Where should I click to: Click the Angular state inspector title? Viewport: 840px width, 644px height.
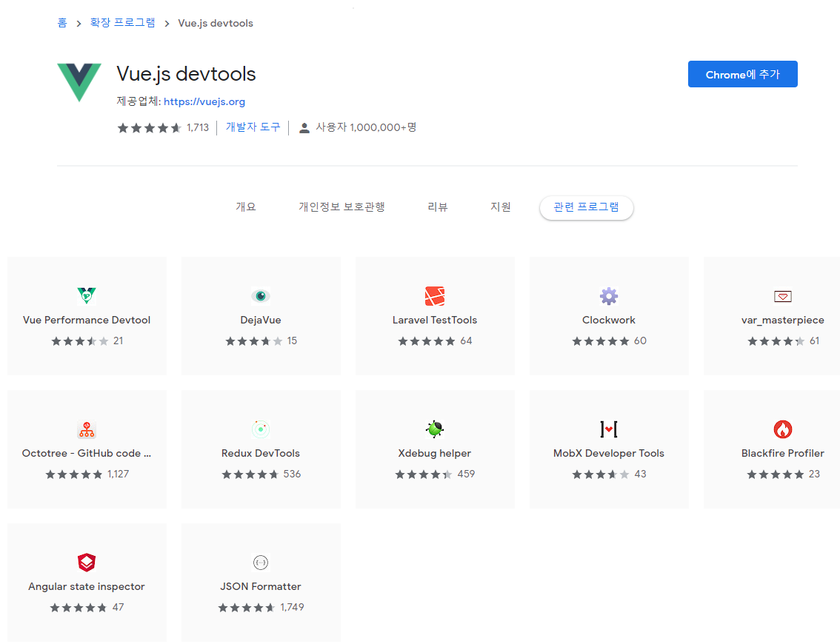click(x=86, y=587)
